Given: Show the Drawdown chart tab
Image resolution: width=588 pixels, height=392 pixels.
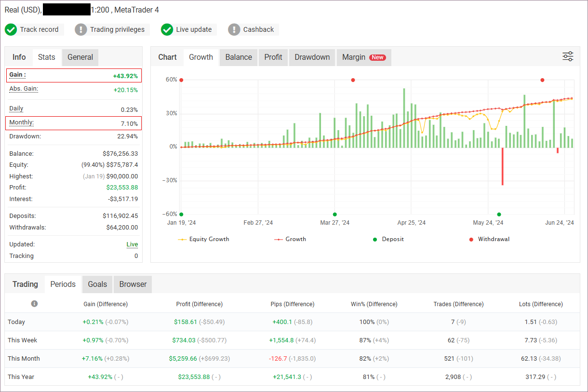Looking at the screenshot, I should coord(312,57).
